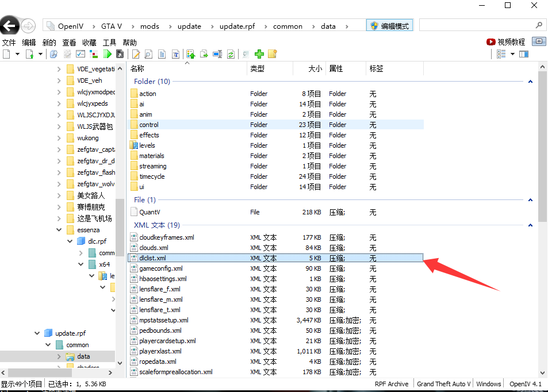Image resolution: width=548 pixels, height=392 pixels.
Task: Click the red-green blocks toolbar icon
Action: pyautogui.click(x=94, y=54)
